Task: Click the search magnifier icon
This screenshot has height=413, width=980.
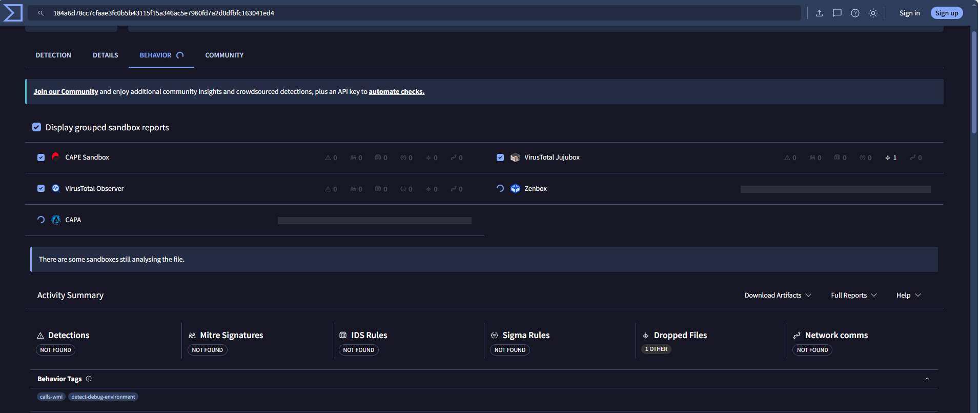Action: coord(41,13)
